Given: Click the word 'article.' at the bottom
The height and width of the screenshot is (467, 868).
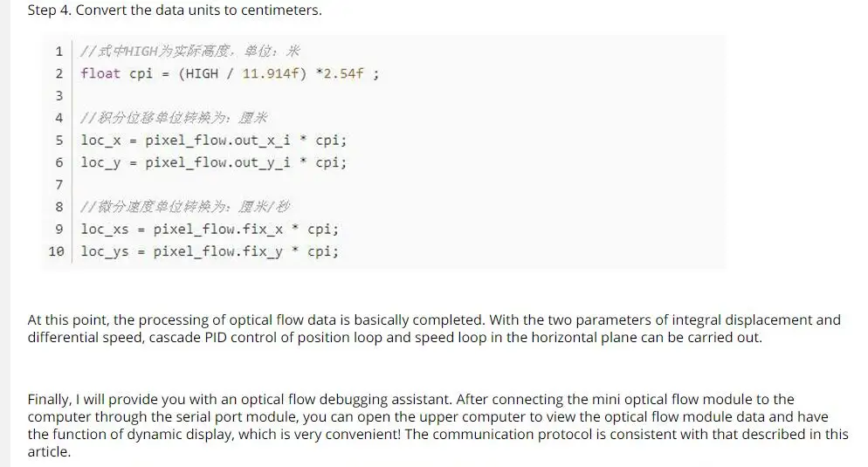Looking at the screenshot, I should [49, 451].
